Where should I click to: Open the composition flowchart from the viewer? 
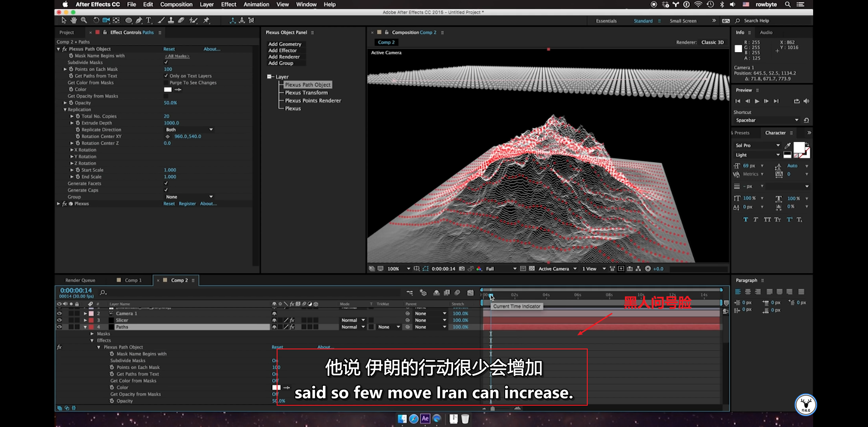point(639,269)
